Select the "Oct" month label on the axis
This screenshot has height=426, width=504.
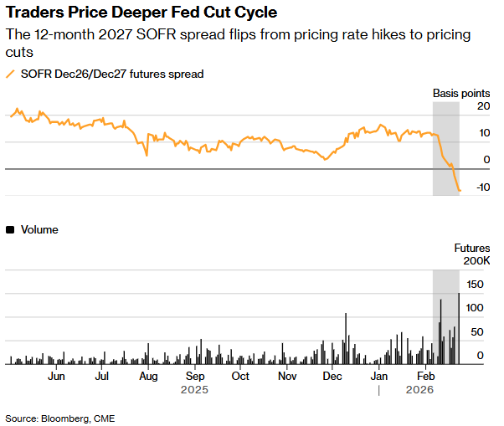240,377
